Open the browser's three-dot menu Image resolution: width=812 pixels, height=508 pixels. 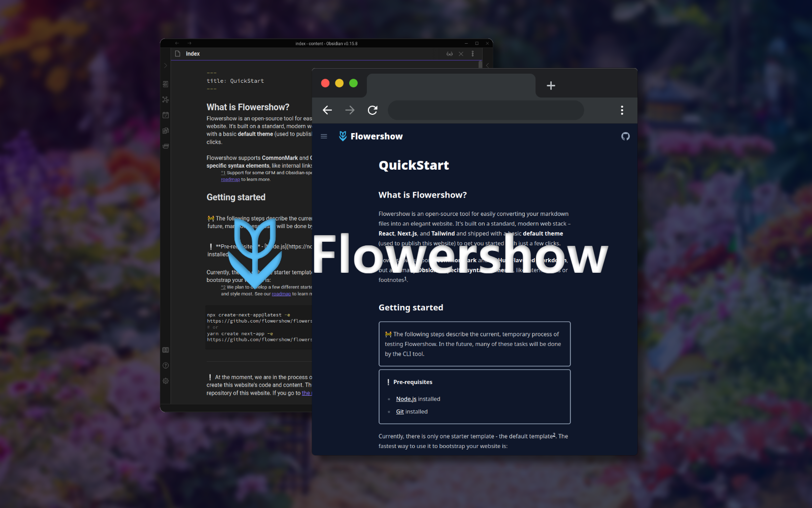coord(621,110)
